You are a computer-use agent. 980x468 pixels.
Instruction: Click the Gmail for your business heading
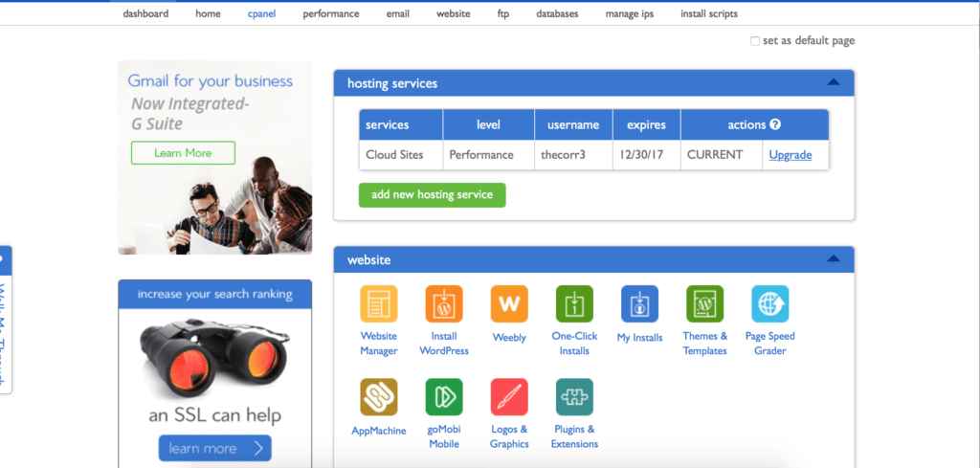click(x=210, y=80)
